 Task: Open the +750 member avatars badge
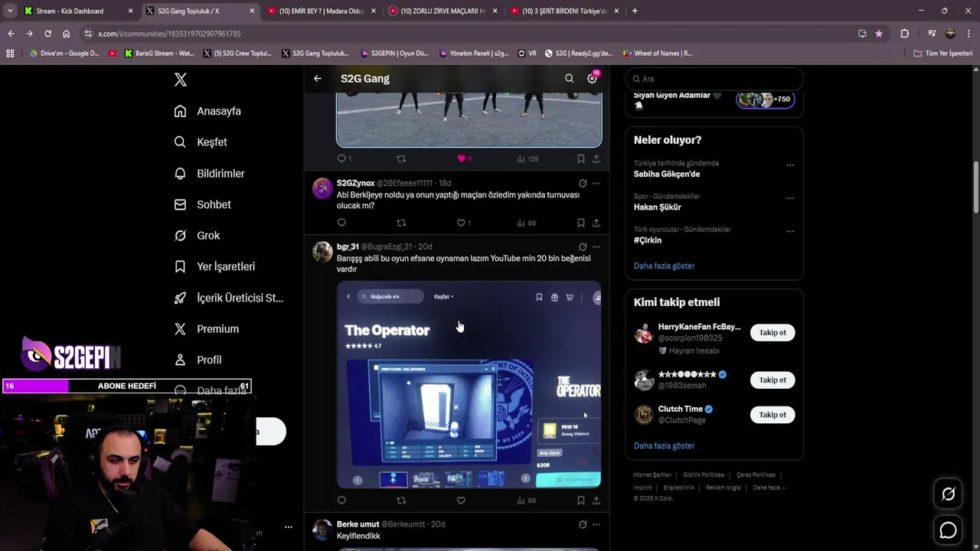[766, 99]
